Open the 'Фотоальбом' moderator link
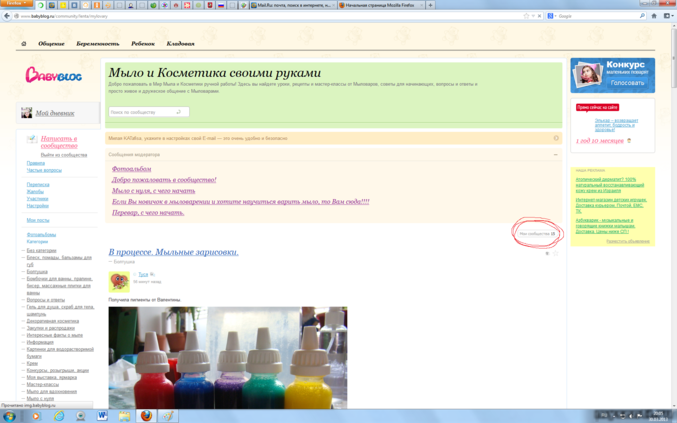Viewport: 677px width, 423px height. (x=132, y=169)
